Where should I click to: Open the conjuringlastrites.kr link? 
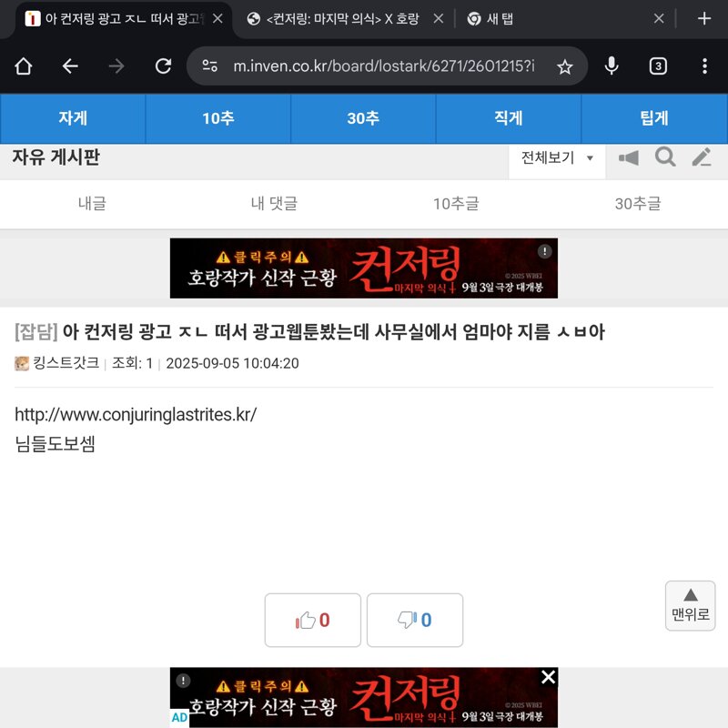coord(136,415)
